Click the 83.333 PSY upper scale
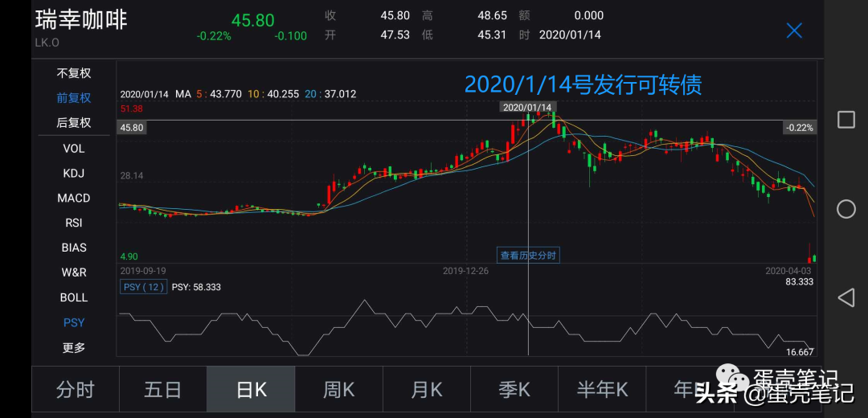The width and height of the screenshot is (868, 418). tap(800, 282)
